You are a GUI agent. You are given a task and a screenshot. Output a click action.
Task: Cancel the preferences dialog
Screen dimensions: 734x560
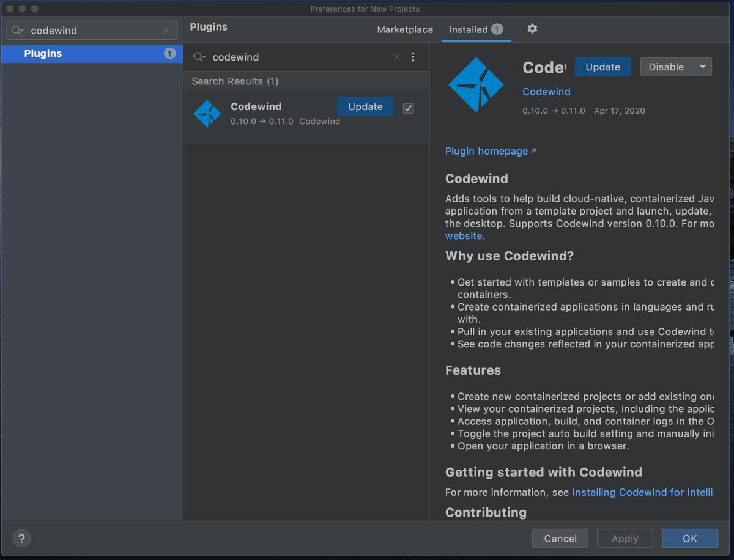tap(560, 539)
